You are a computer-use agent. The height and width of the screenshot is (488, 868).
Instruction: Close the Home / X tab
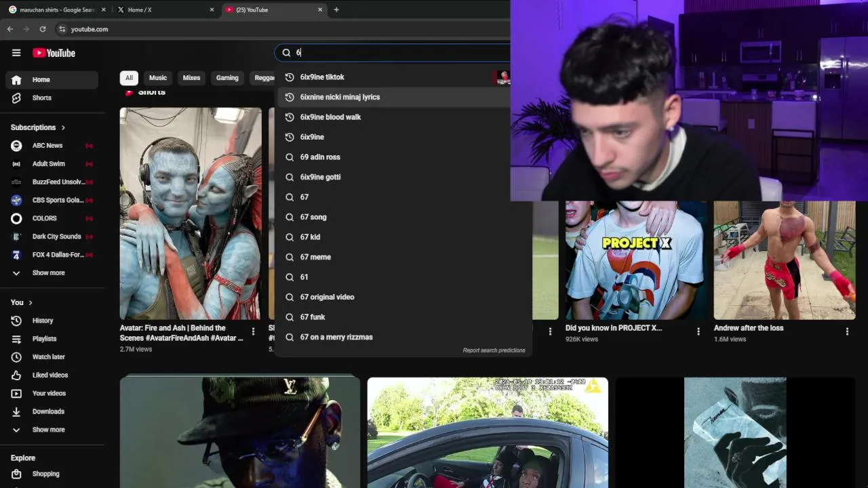212,9
